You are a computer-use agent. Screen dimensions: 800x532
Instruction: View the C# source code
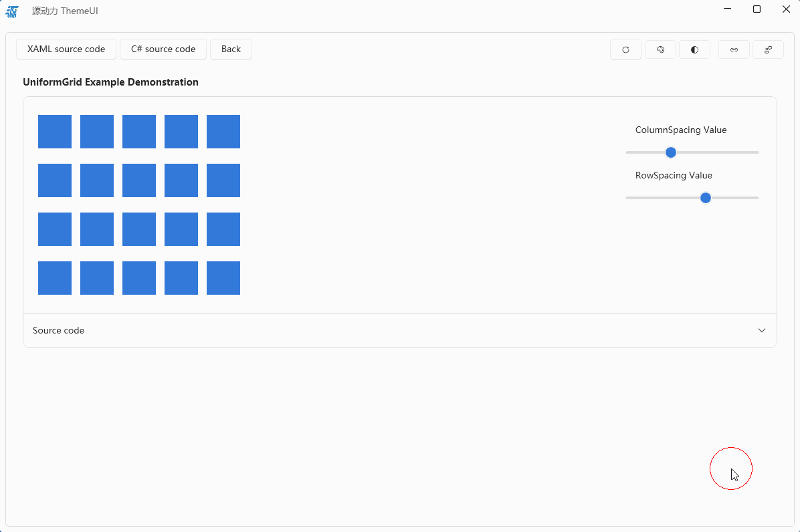coord(163,49)
